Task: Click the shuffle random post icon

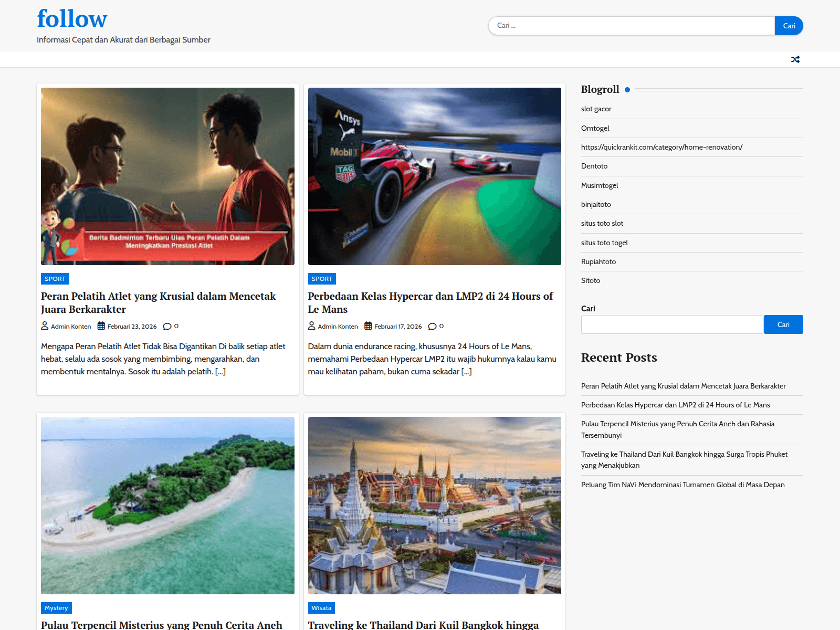Action: 795,59
